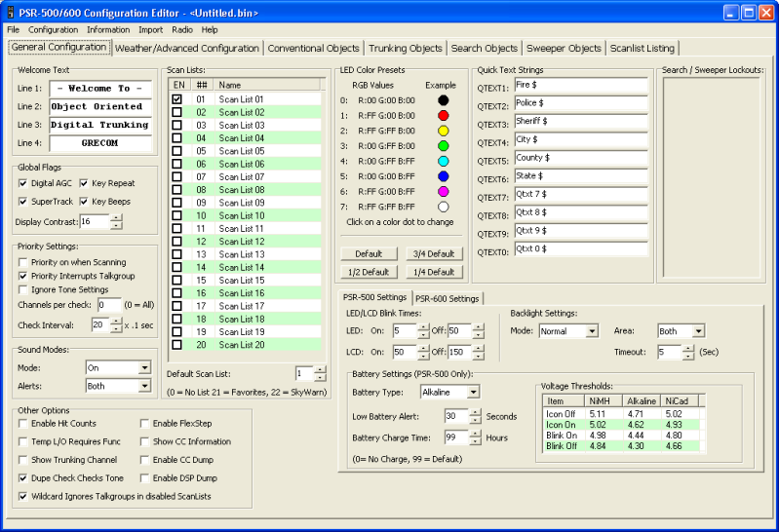Open the Import menu
Screen dimensions: 779x532
tap(150, 30)
